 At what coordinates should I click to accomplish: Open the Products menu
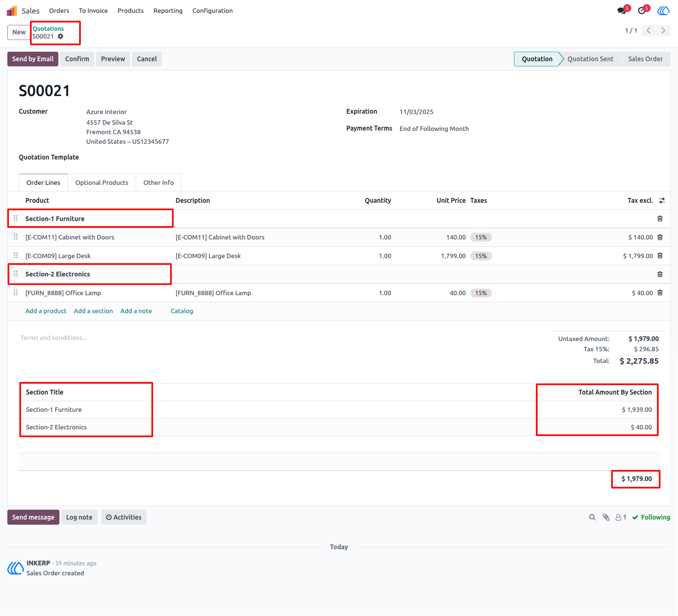tap(131, 11)
